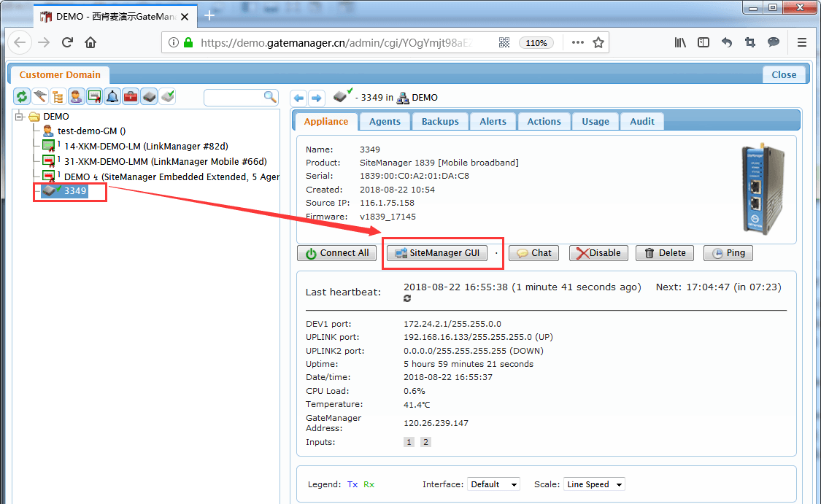Screen dimensions: 821x504
Task: Click the SiteManager device image
Action: tap(763, 190)
